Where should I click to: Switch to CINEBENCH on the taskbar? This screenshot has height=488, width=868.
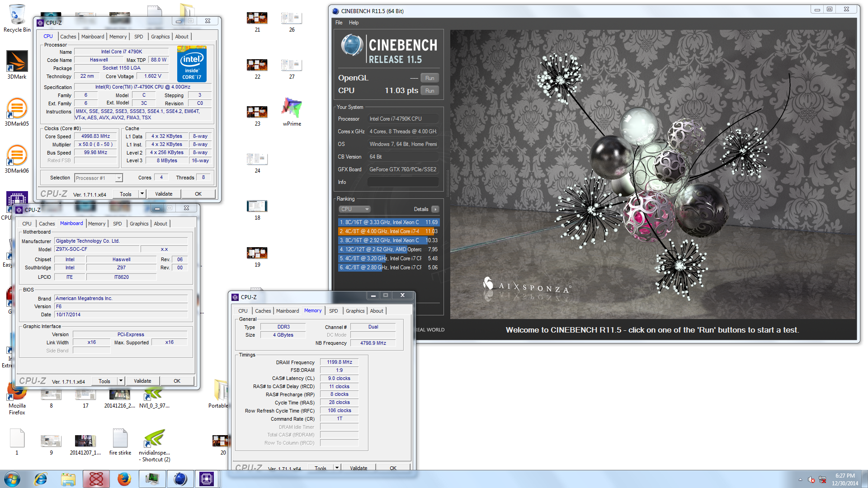(180, 479)
